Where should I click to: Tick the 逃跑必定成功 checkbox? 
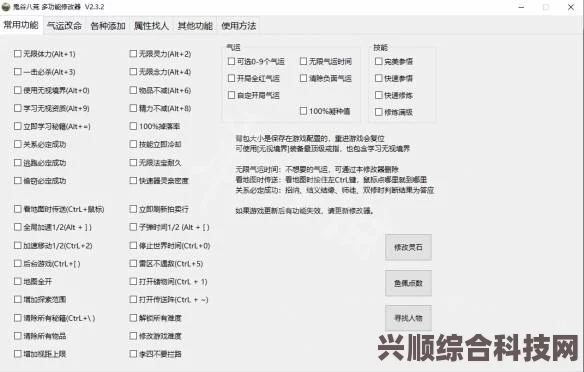click(18, 163)
